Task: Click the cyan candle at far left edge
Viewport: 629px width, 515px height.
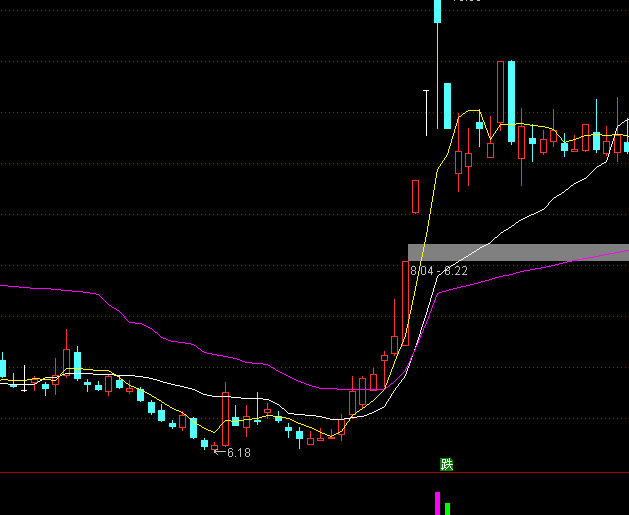Action: coord(3,365)
